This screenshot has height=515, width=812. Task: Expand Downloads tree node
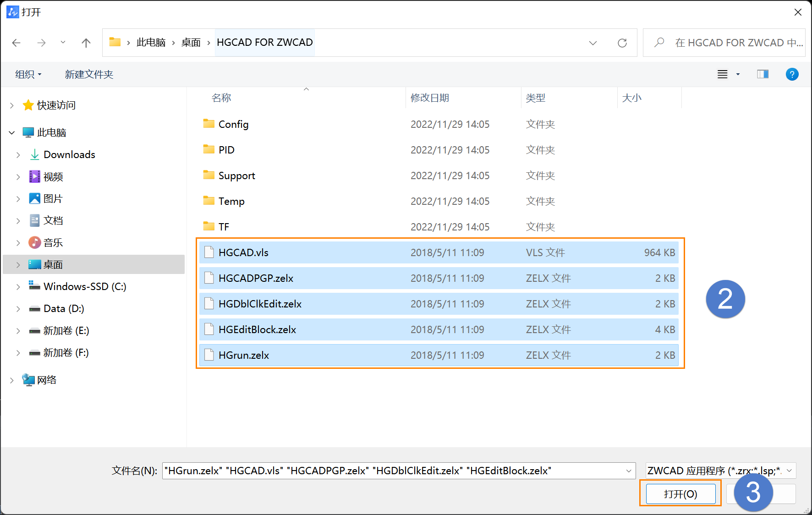tap(18, 155)
